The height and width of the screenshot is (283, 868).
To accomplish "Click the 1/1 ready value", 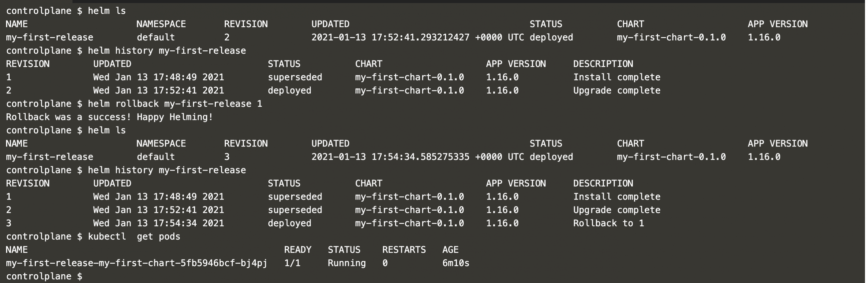I will pyautogui.click(x=292, y=263).
